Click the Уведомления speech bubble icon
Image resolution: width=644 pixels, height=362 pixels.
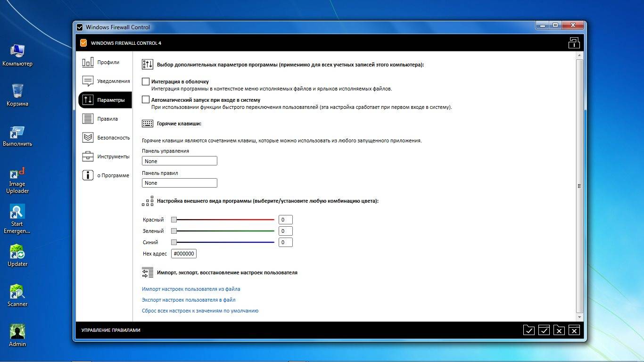tap(88, 81)
